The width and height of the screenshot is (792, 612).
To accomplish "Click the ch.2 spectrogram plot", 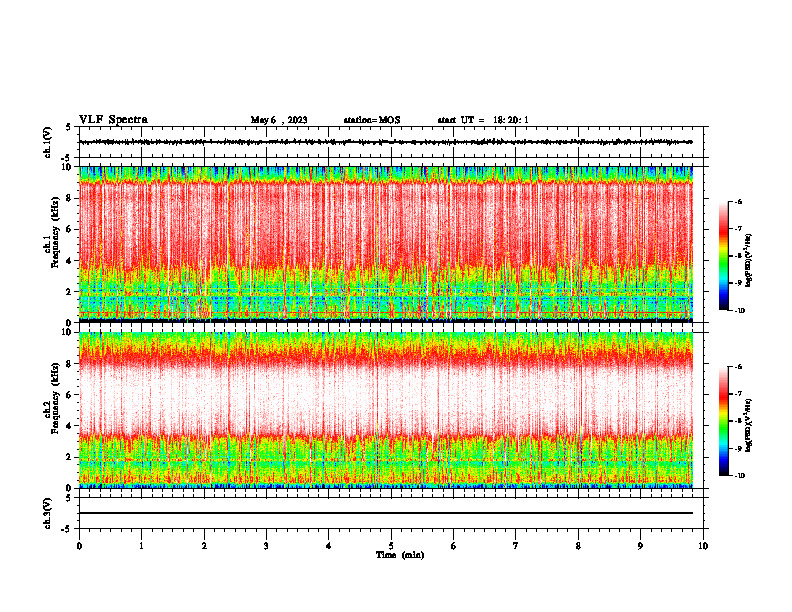I will (386, 410).
